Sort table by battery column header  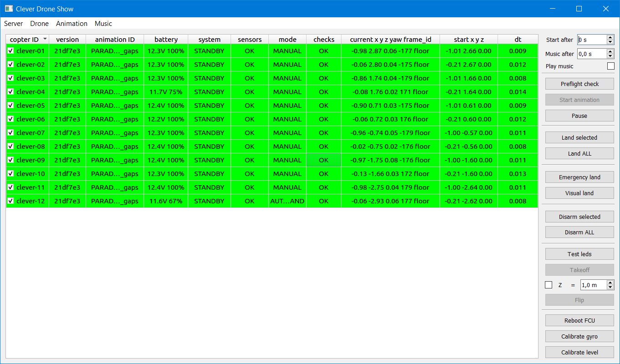166,40
